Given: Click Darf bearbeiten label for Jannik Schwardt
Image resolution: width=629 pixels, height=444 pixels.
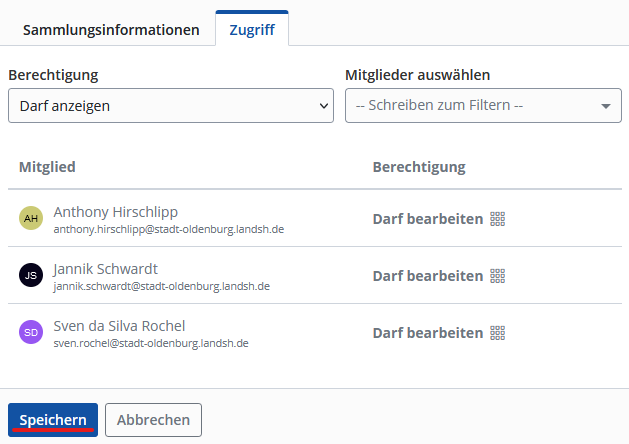Looking at the screenshot, I should click(x=427, y=276).
